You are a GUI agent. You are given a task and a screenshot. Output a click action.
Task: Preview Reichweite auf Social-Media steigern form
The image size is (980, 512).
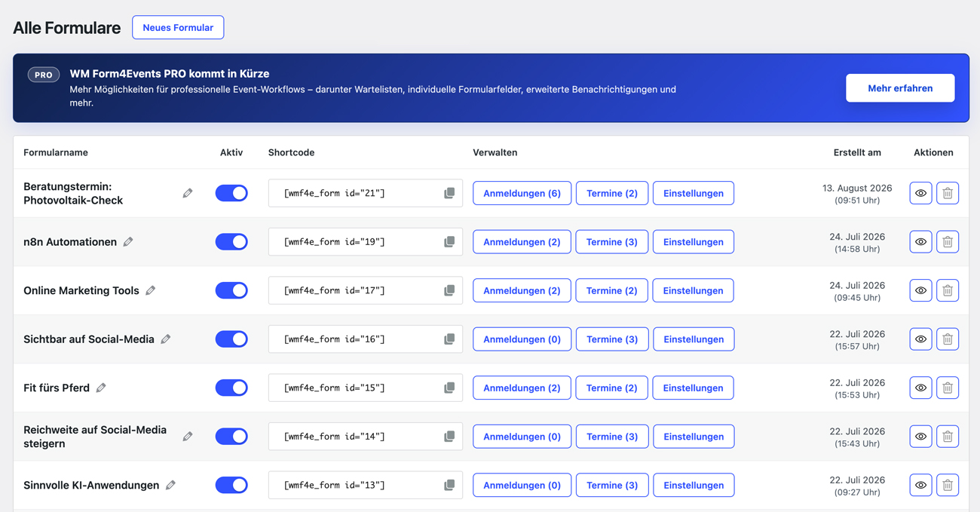(x=920, y=437)
